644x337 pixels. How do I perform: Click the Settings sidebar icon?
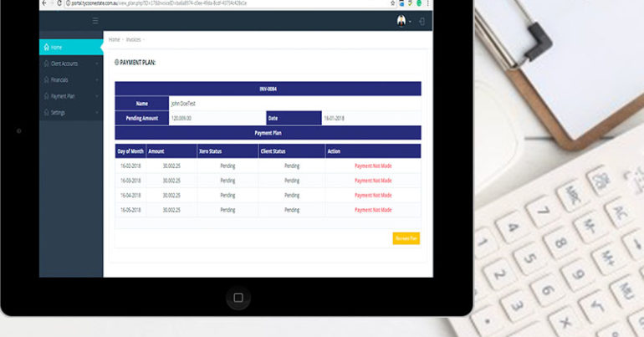pyautogui.click(x=46, y=112)
